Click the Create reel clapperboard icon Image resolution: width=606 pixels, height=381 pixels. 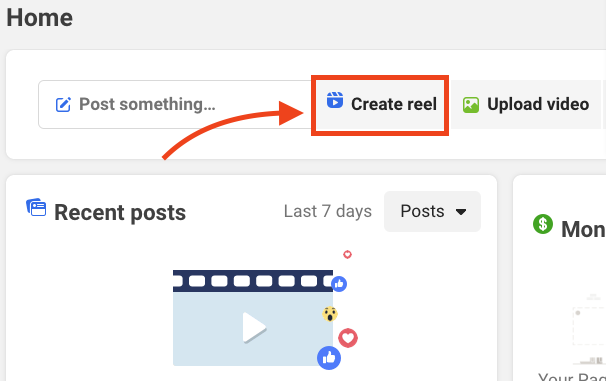click(x=335, y=100)
